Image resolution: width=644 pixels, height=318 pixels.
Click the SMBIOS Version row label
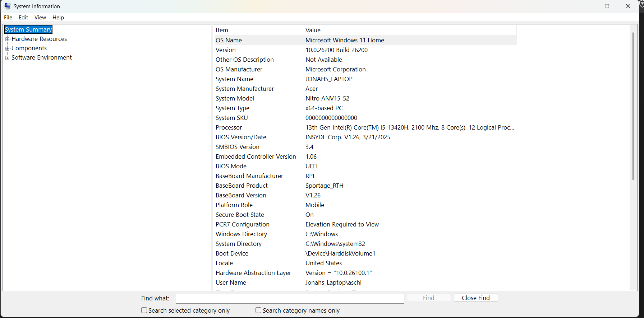coord(238,147)
